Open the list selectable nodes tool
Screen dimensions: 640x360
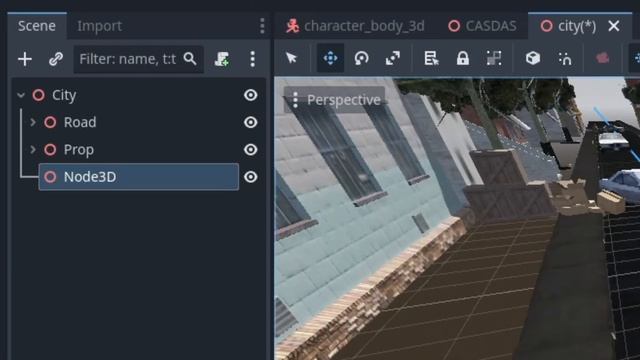431,58
